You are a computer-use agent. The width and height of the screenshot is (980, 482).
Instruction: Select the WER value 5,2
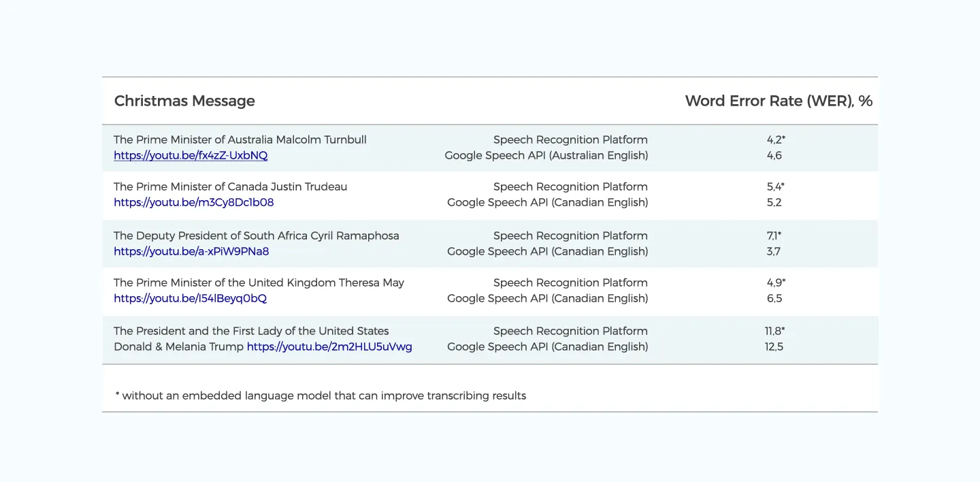click(774, 202)
